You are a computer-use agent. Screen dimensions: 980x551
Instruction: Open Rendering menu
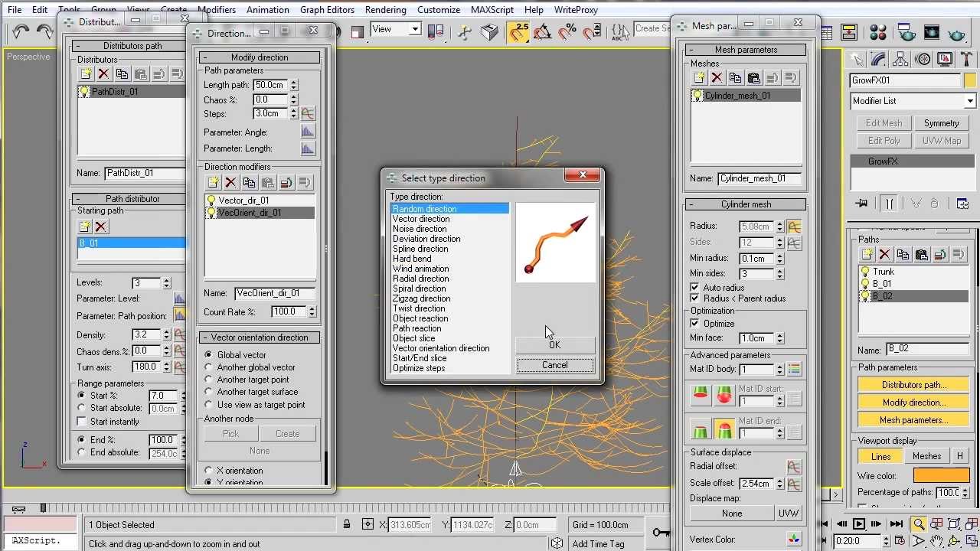386,10
